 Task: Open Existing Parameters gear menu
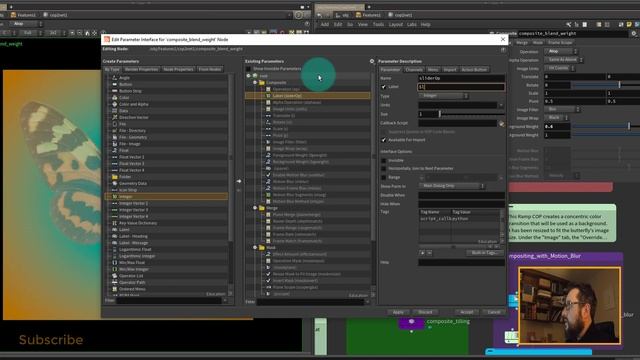372,61
